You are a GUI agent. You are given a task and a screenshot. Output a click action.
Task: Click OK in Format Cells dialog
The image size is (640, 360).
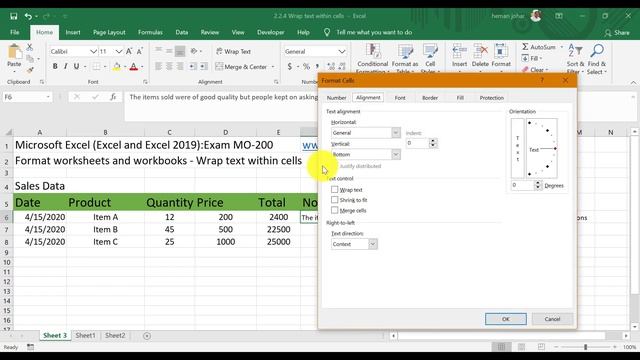(x=506, y=319)
